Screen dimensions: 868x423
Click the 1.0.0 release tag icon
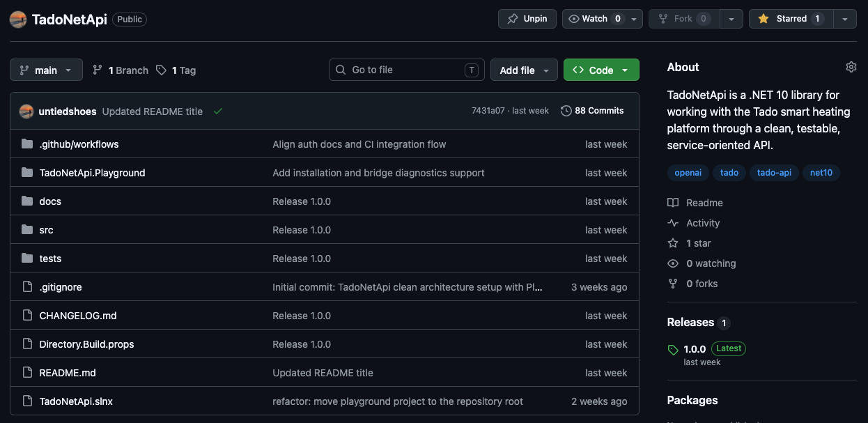coord(673,348)
